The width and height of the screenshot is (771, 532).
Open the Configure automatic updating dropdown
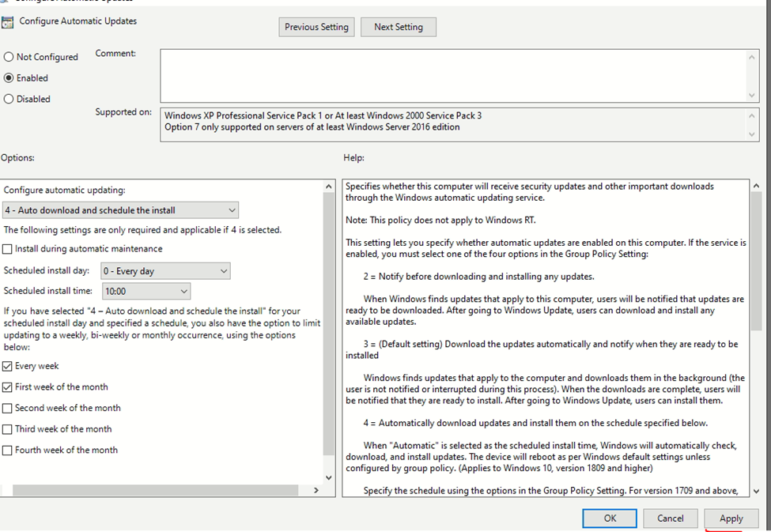coord(121,210)
